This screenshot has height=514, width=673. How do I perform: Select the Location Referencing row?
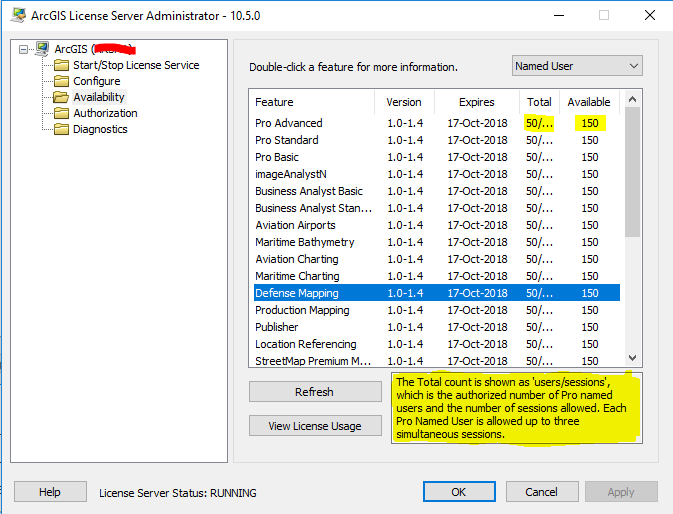click(437, 344)
